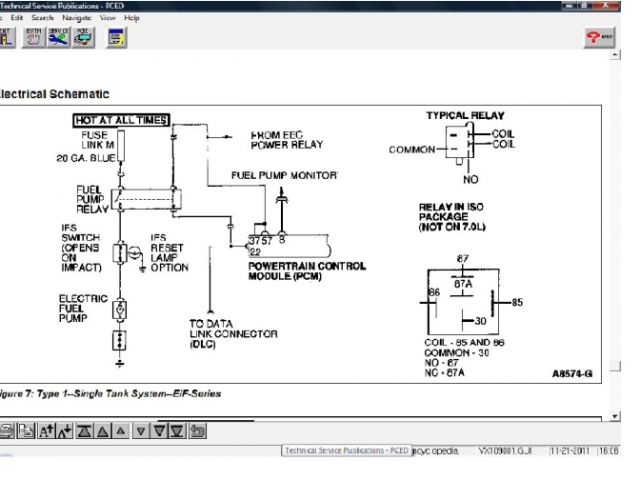Click the copy pages icon

(24, 431)
